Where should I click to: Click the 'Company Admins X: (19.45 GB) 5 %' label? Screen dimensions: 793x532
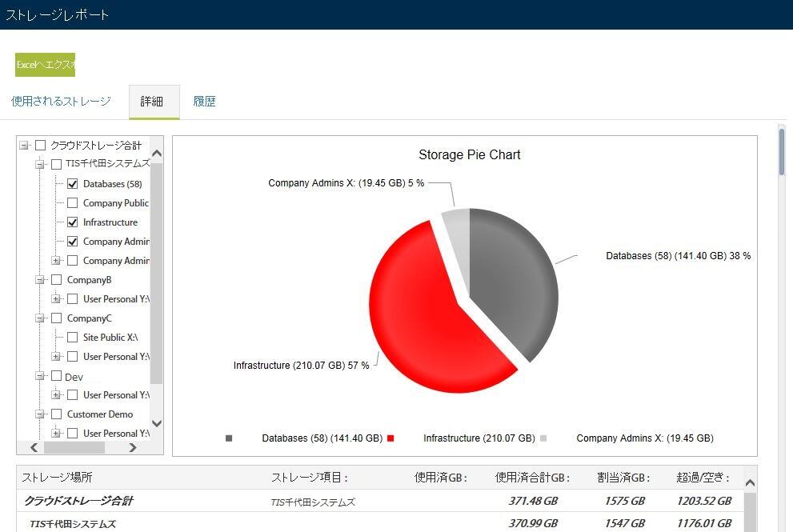pos(346,183)
